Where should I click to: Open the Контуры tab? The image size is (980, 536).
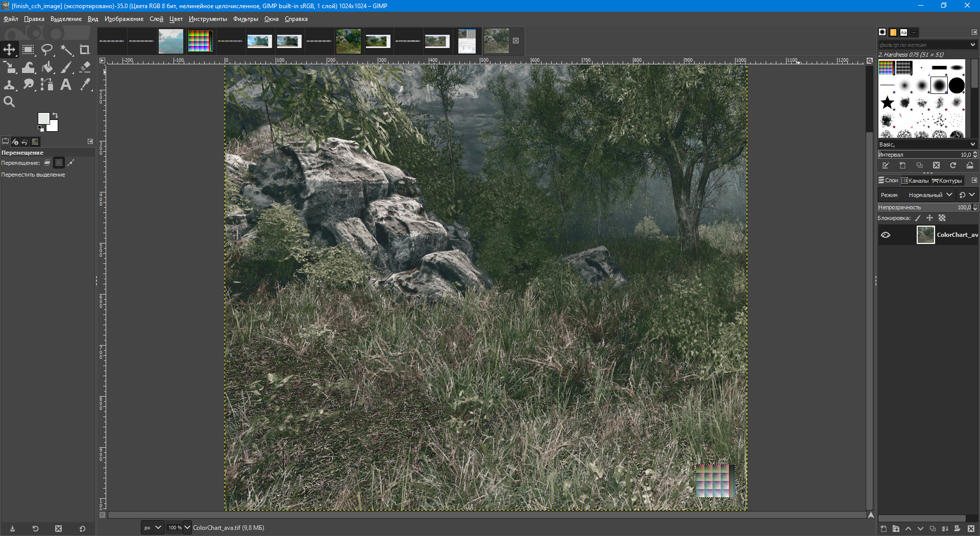947,181
